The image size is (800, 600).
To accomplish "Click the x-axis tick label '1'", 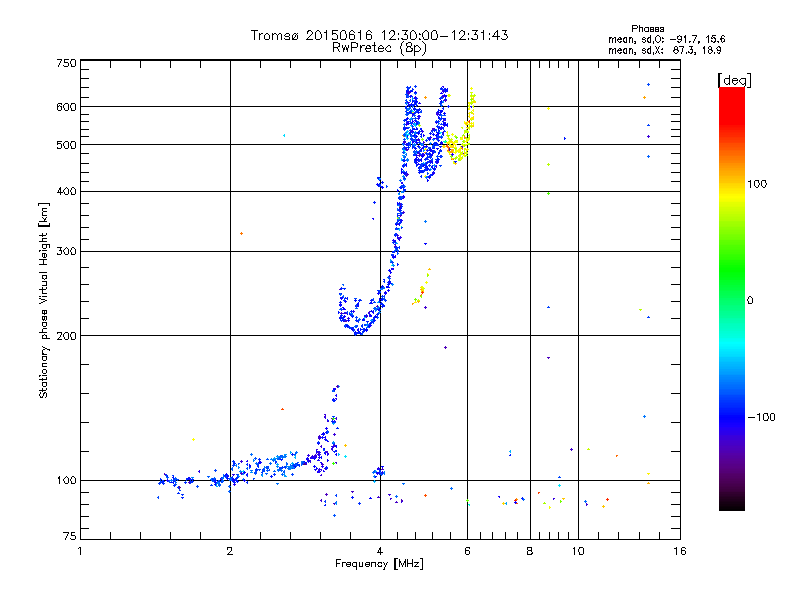I will [80, 551].
